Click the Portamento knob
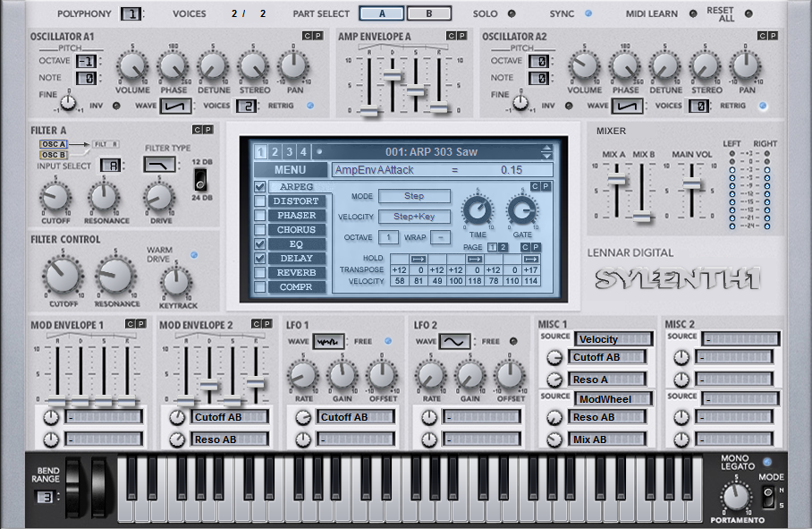Viewport: 812px width, 529px height. coord(736,497)
